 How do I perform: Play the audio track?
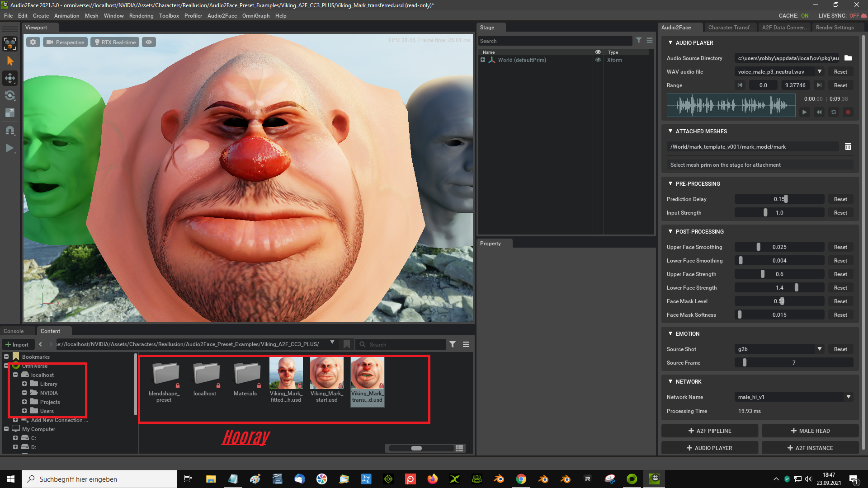tap(804, 112)
